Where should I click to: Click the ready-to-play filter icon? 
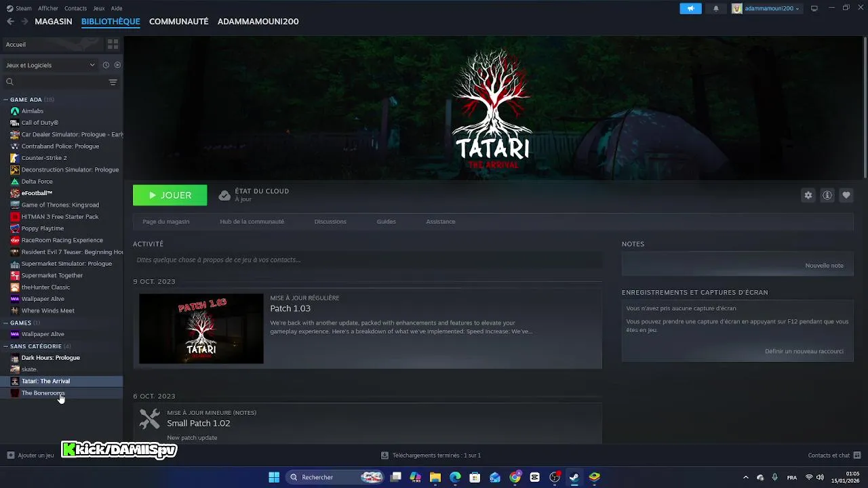pyautogui.click(x=117, y=65)
